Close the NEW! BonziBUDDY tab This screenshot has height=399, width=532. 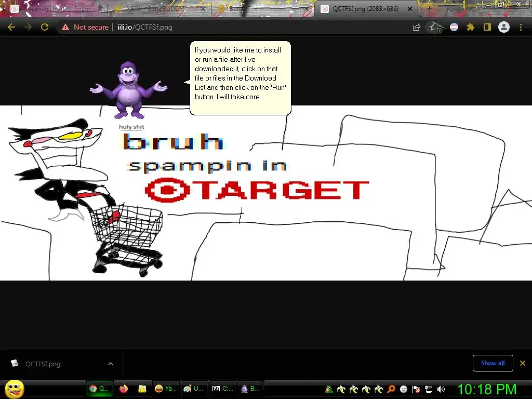tap(203, 9)
